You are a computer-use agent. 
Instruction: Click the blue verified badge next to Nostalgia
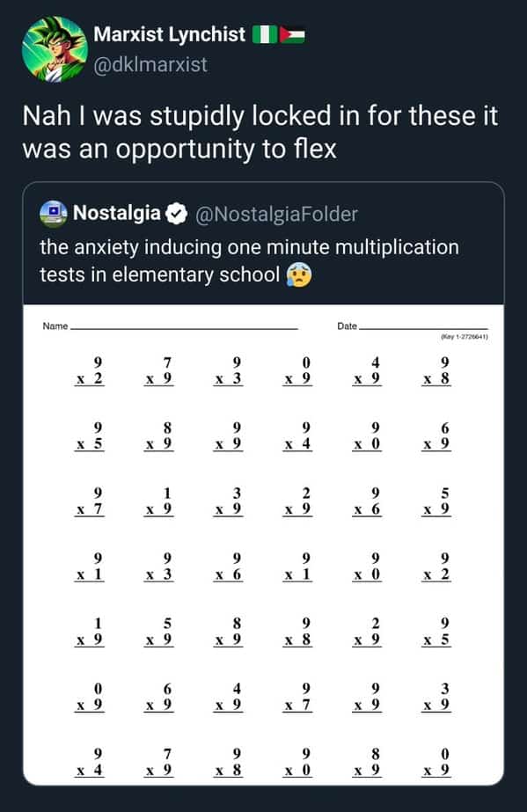pyautogui.click(x=177, y=211)
